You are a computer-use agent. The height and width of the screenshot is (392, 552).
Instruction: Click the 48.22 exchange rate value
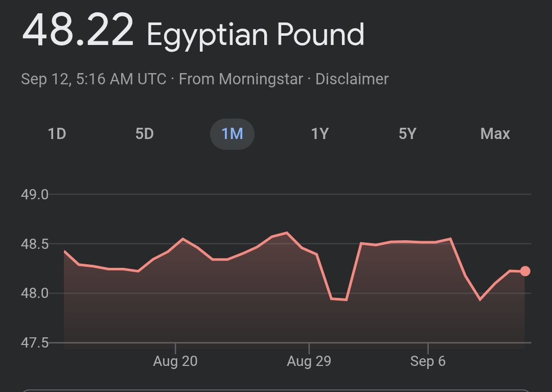pos(78,31)
